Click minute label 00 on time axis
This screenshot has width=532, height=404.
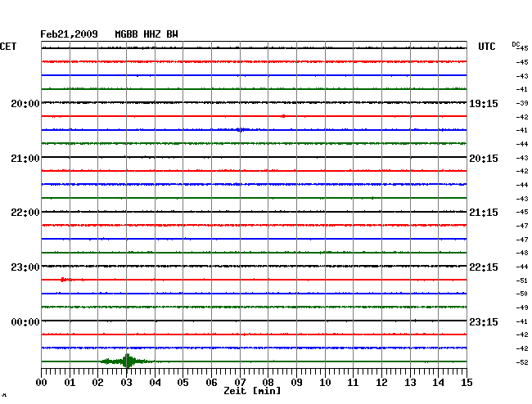click(x=42, y=382)
